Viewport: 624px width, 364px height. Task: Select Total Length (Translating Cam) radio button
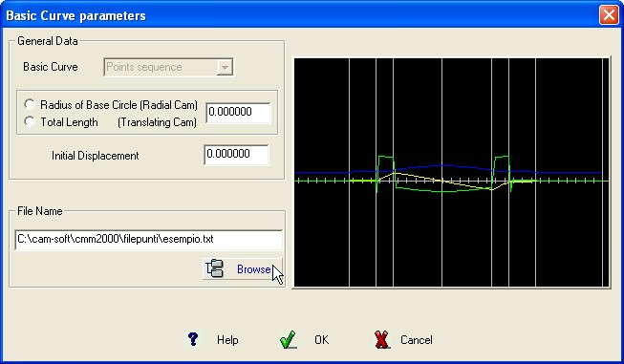click(x=29, y=121)
